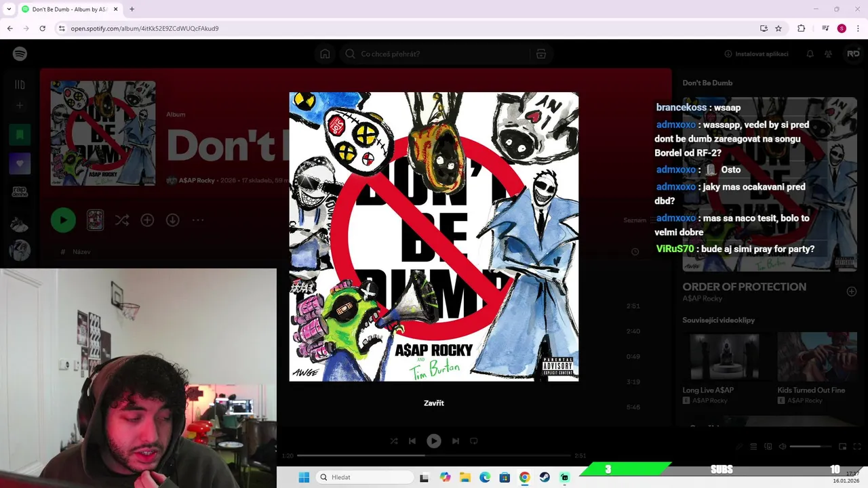868x488 pixels.
Task: Click the green album Play button
Action: (63, 220)
